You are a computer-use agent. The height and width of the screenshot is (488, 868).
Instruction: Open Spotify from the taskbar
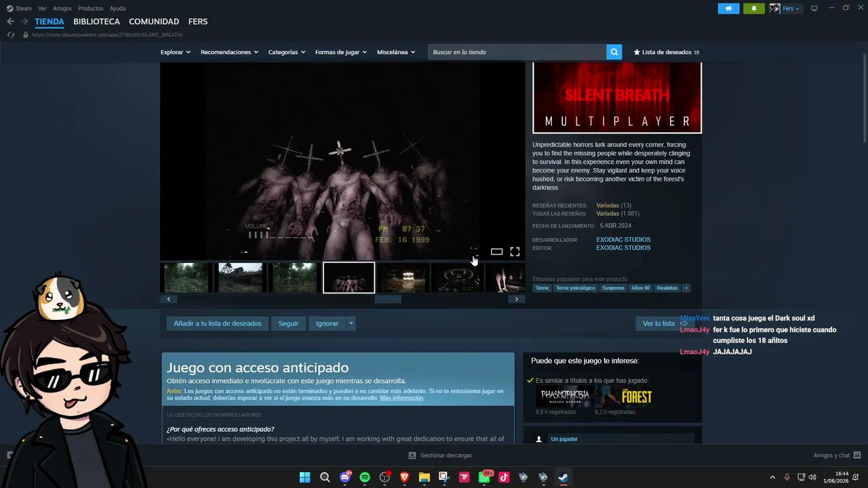[365, 477]
